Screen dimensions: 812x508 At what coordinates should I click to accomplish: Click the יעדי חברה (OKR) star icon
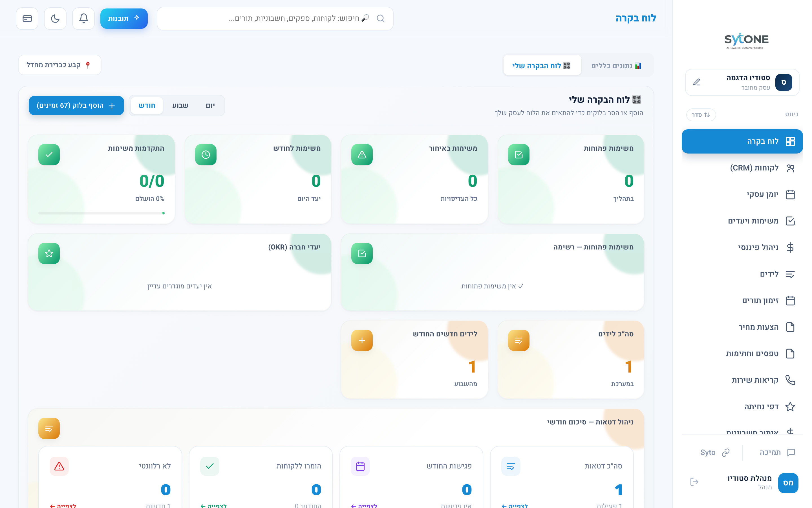click(49, 253)
